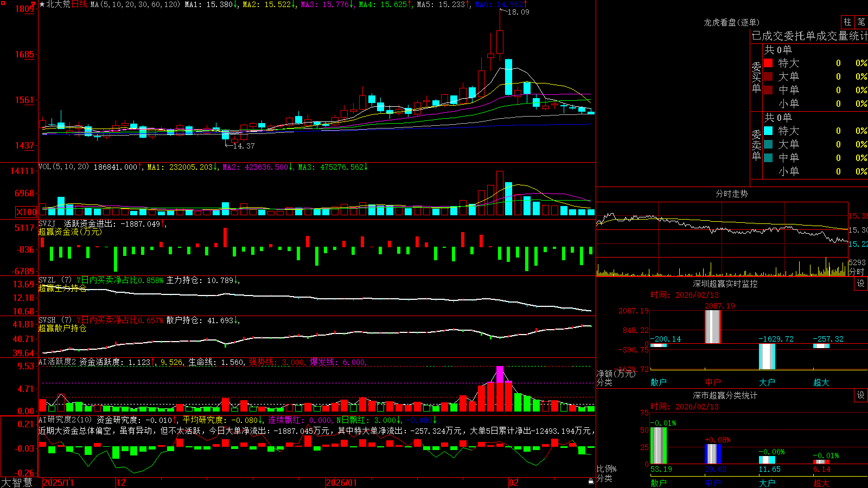This screenshot has height=488, width=868.
Task: Click the dark red 中单 buy-order swatch
Action: click(768, 90)
